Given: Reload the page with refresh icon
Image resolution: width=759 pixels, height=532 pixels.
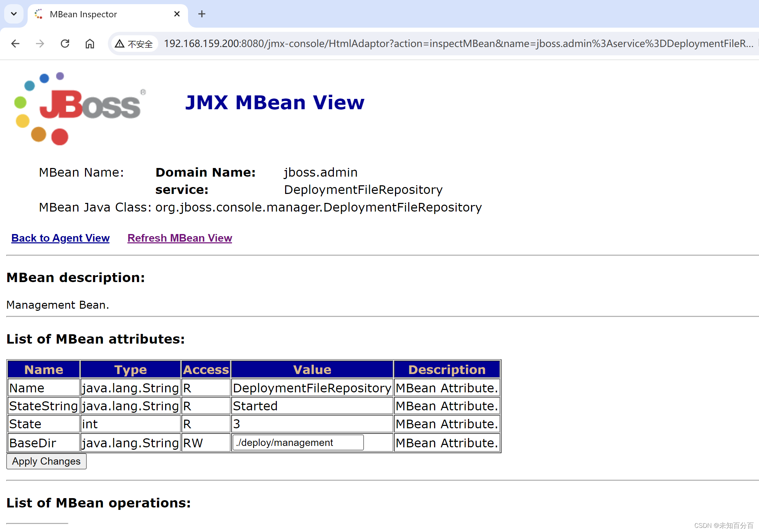Looking at the screenshot, I should 65,44.
